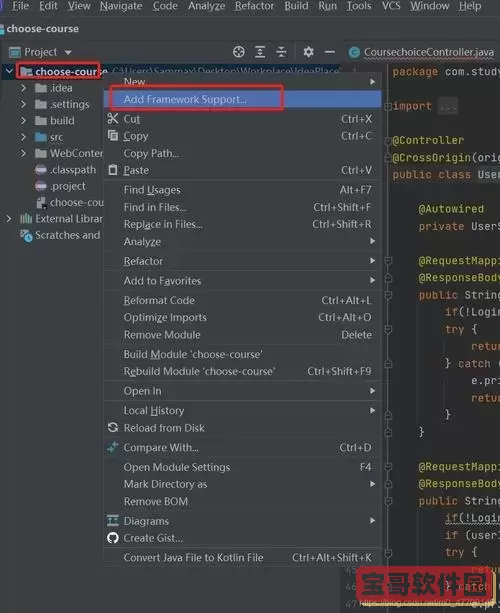
Task: Open the VCS menu in the menu bar
Action: tap(391, 6)
